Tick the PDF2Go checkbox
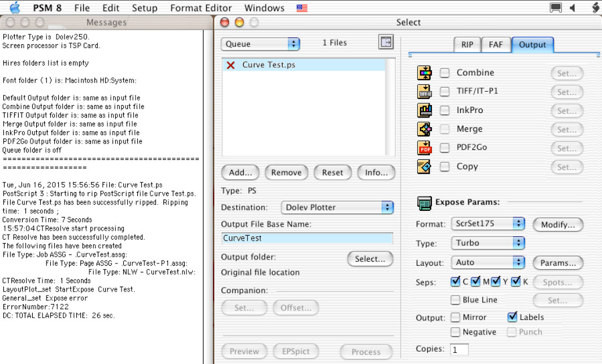602x364 pixels. (x=445, y=148)
